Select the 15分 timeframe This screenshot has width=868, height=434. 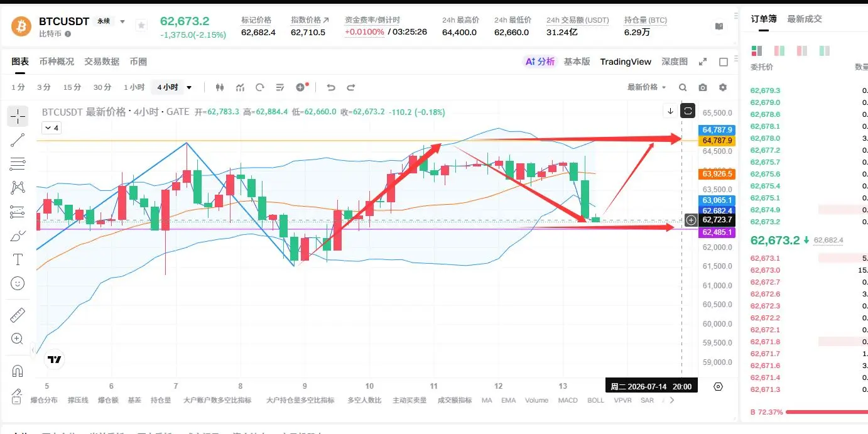coord(72,87)
